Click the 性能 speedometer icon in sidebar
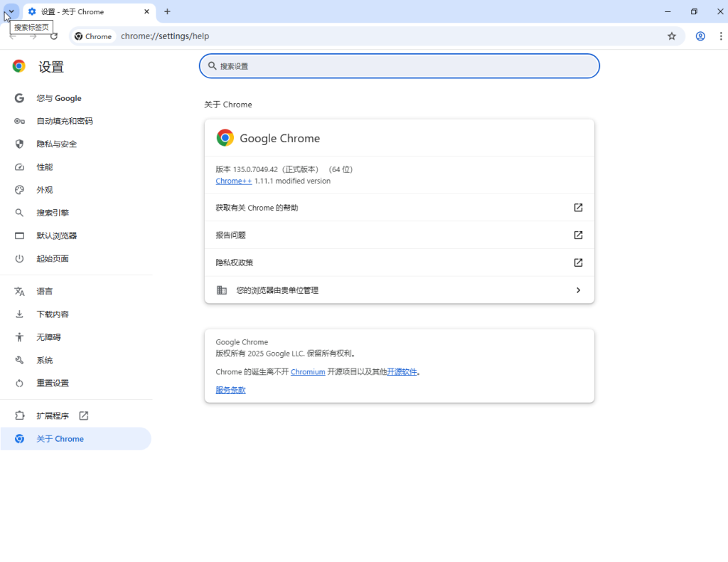Image resolution: width=728 pixels, height=562 pixels. tap(19, 166)
